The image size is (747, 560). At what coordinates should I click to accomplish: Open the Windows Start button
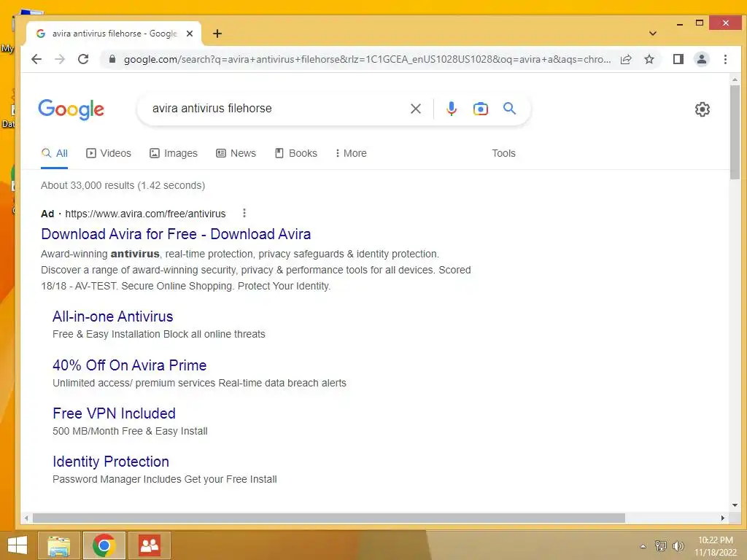pos(18,545)
